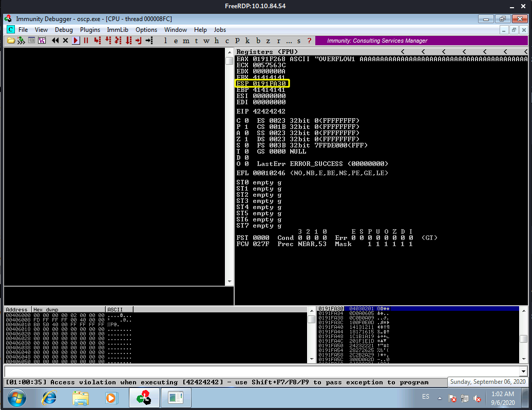Show Source window with 's'
The width and height of the screenshot is (532, 410).
[299, 41]
